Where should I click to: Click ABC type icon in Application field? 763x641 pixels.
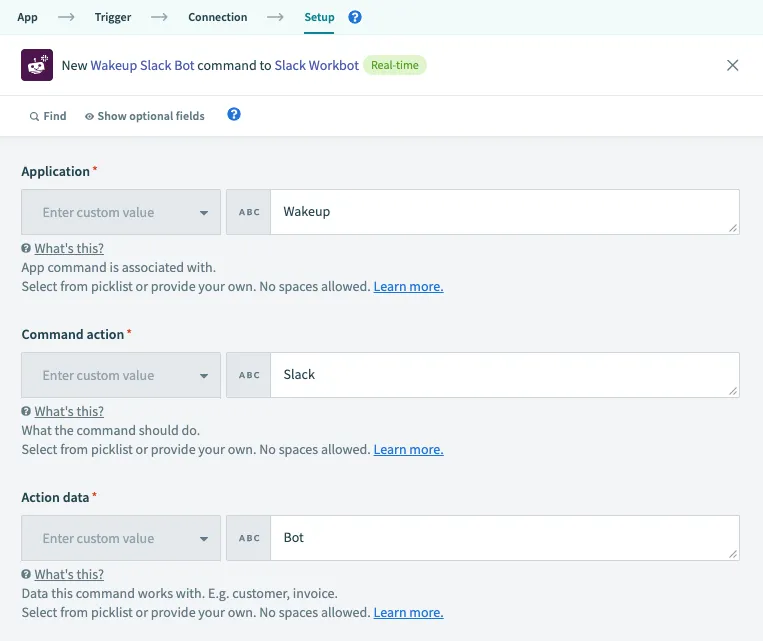(249, 212)
